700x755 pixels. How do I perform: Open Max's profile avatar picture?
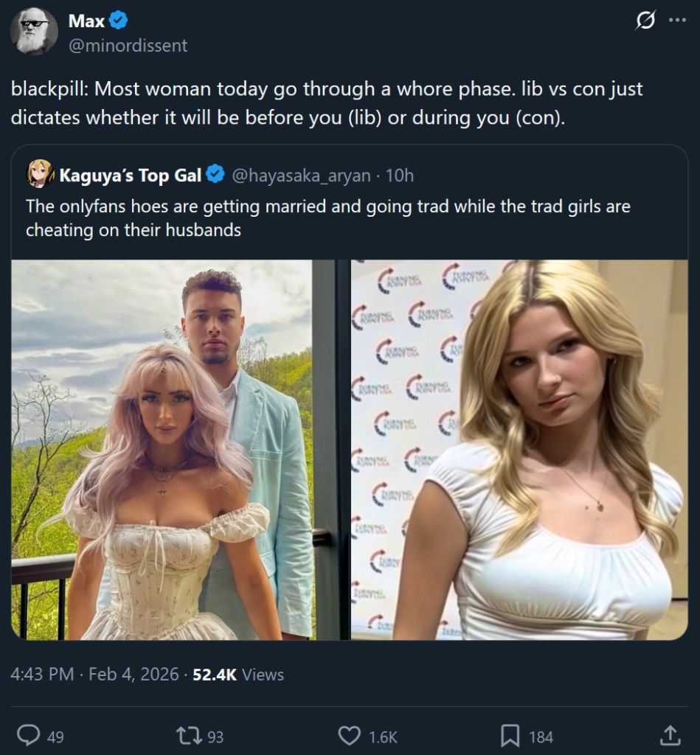tap(34, 32)
